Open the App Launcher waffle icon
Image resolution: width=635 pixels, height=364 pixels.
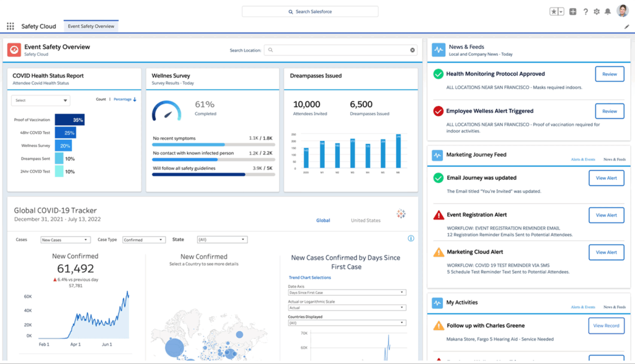[x=11, y=25]
